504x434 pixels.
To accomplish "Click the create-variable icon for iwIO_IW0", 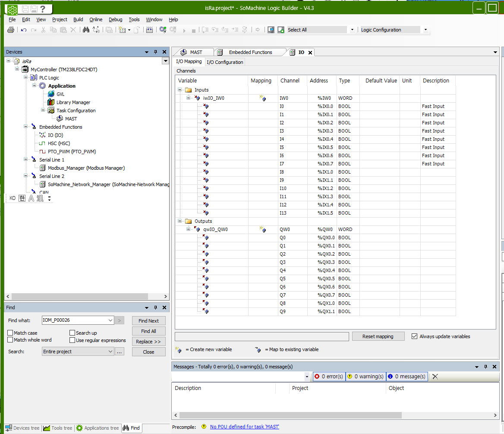I will click(263, 98).
